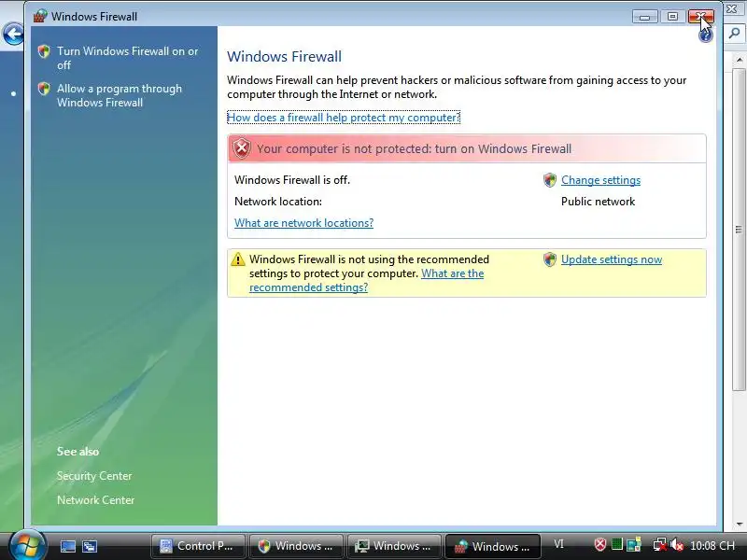Image resolution: width=747 pixels, height=560 pixels.
Task: Click the shield icon next to Change settings
Action: tap(550, 180)
